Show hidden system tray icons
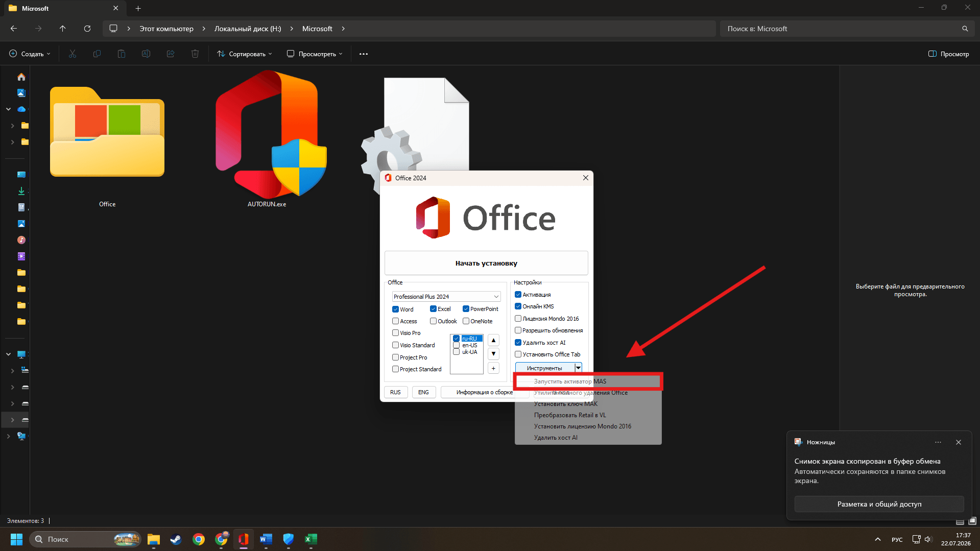 click(877, 539)
